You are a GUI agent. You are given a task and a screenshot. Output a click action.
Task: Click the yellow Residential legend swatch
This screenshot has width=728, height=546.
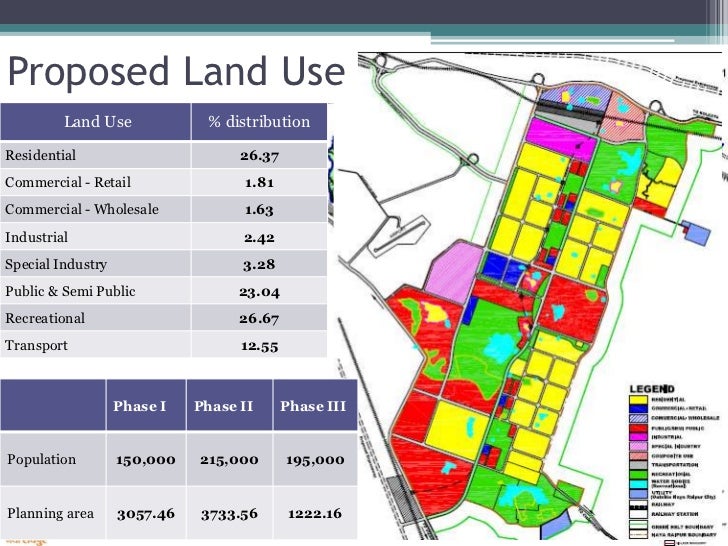pyautogui.click(x=638, y=400)
